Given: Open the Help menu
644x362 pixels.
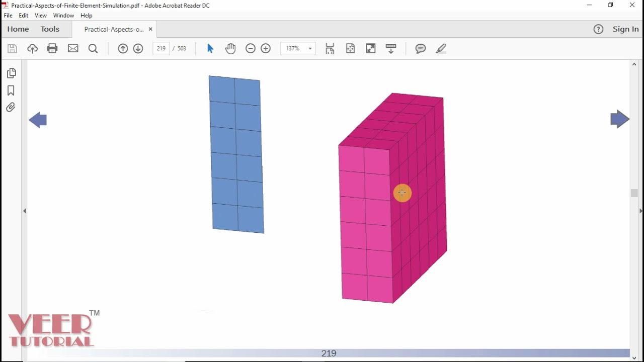Looking at the screenshot, I should (87, 16).
